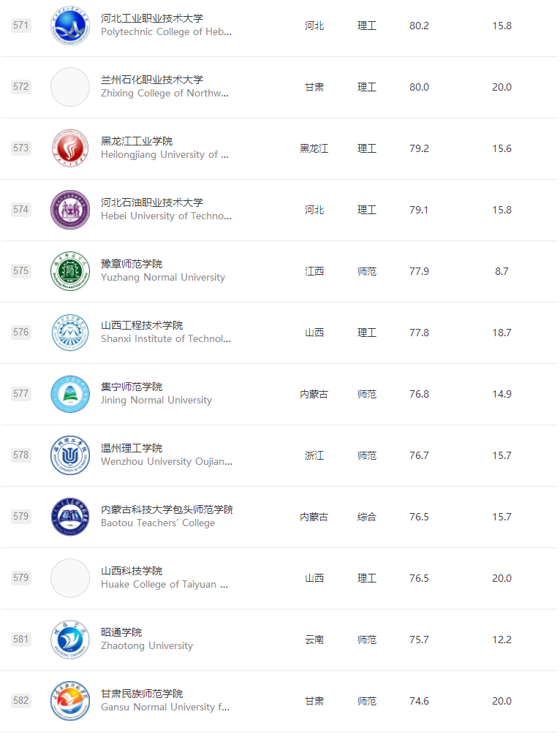Click the 河北工业职业技术大学 logo
Image resolution: width=560 pixels, height=736 pixels.
click(x=70, y=26)
